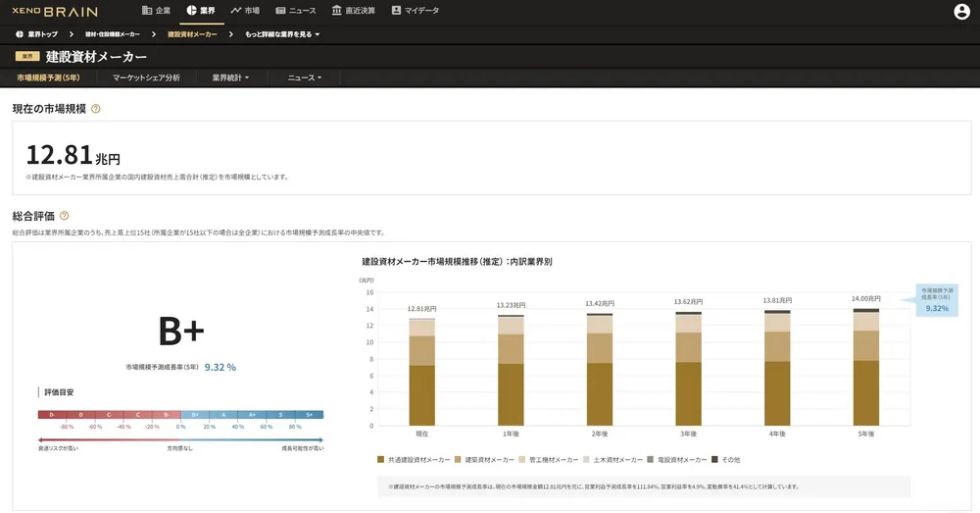Click the 9.32% growth rate callout
The height and width of the screenshot is (513, 980).
[937, 300]
